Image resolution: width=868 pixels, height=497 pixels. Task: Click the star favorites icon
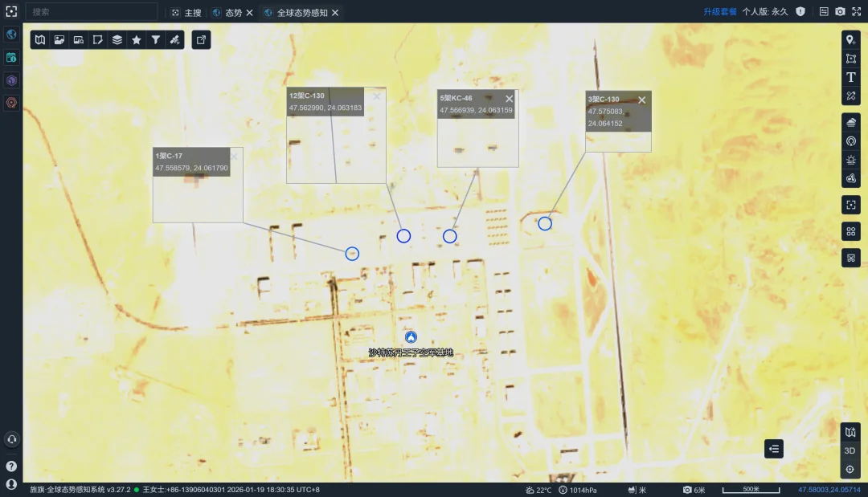pyautogui.click(x=137, y=40)
